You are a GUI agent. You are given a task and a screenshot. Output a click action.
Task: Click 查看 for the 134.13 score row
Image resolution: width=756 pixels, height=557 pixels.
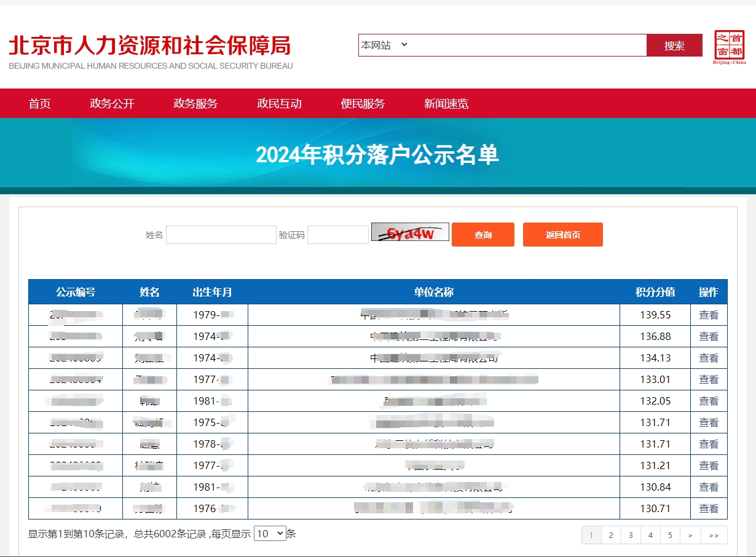(709, 358)
